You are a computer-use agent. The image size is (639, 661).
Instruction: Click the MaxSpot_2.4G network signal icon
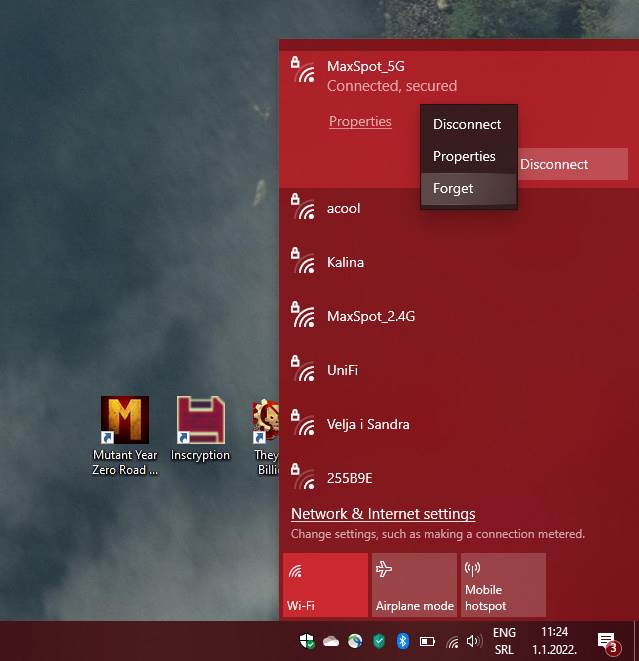303,314
